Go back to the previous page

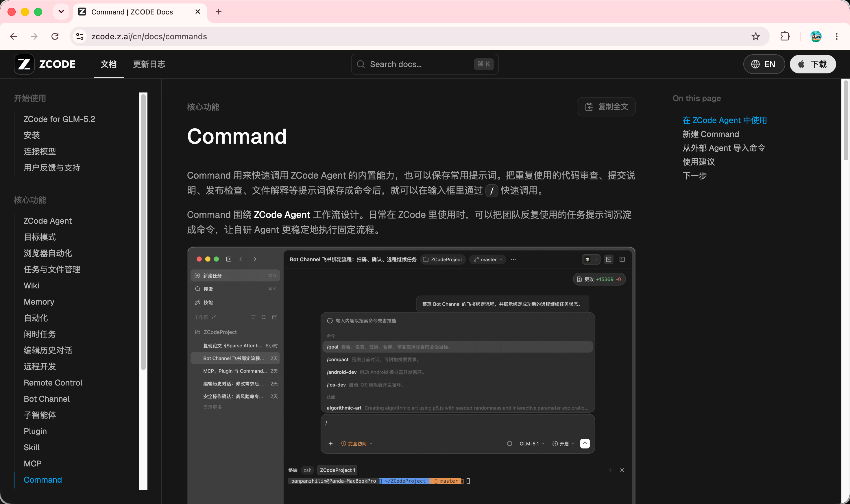pyautogui.click(x=14, y=36)
